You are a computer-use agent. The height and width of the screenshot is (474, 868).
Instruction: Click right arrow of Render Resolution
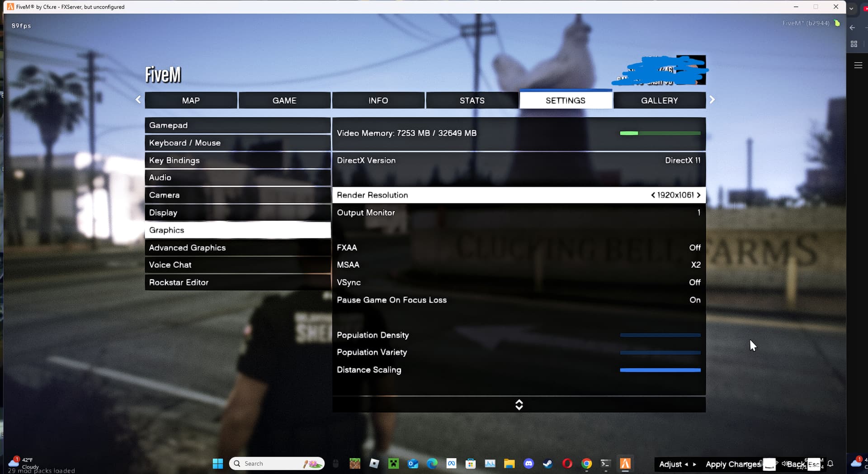pos(698,195)
